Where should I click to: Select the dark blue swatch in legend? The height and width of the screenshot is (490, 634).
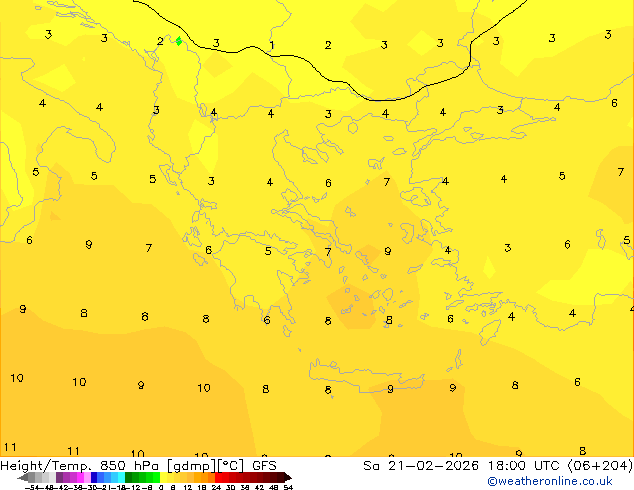click(94, 477)
